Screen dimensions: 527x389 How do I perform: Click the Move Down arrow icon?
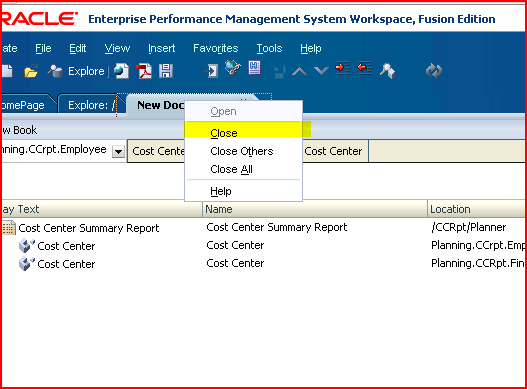321,71
